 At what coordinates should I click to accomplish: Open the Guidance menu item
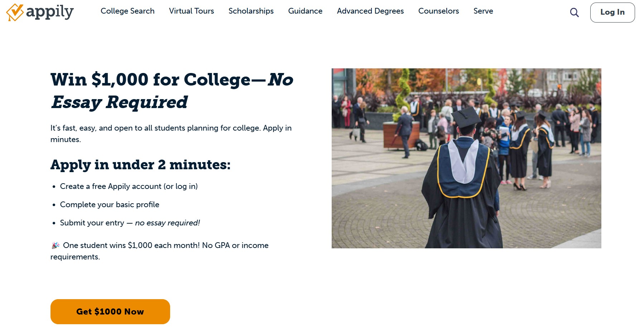pyautogui.click(x=305, y=11)
